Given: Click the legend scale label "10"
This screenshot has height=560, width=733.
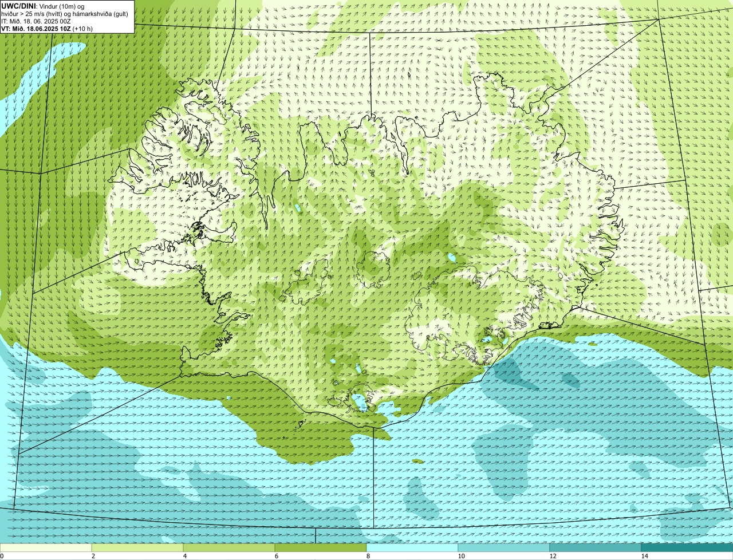Looking at the screenshot, I should pyautogui.click(x=461, y=556).
